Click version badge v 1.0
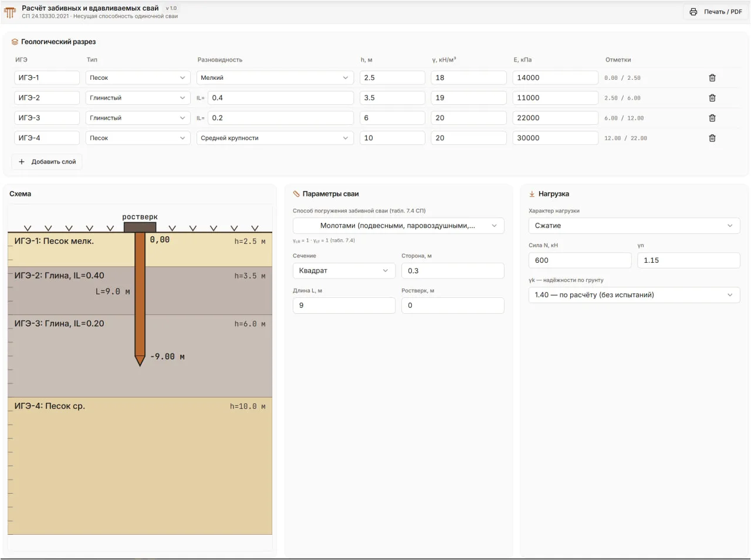 tap(171, 8)
